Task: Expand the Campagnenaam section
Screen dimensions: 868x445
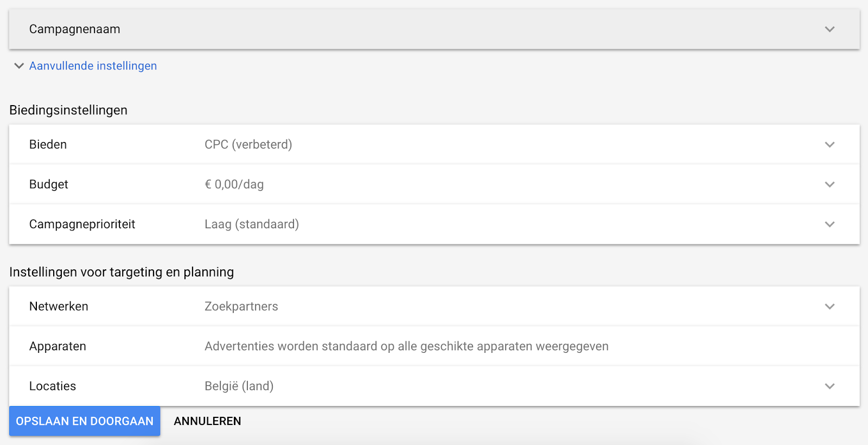Action: [x=829, y=29]
